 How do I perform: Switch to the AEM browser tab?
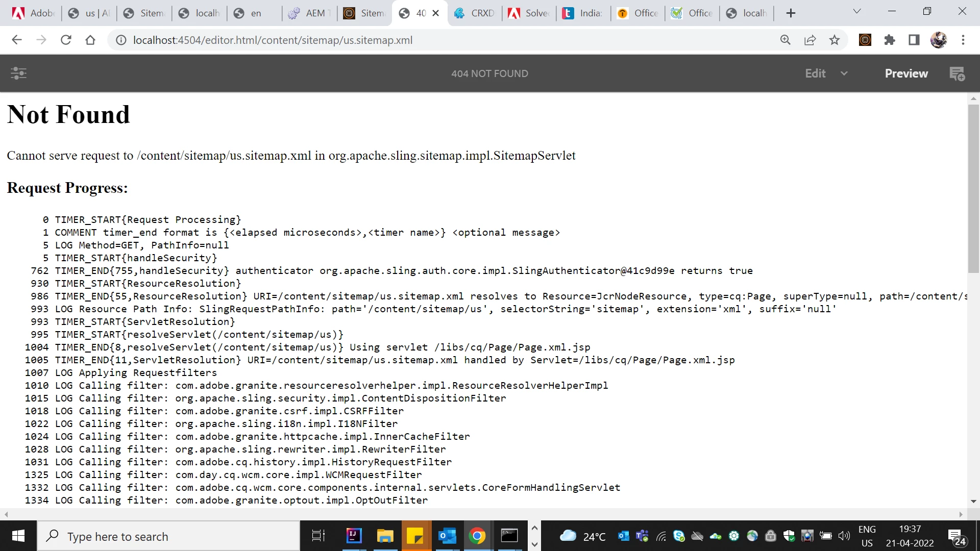click(310, 13)
